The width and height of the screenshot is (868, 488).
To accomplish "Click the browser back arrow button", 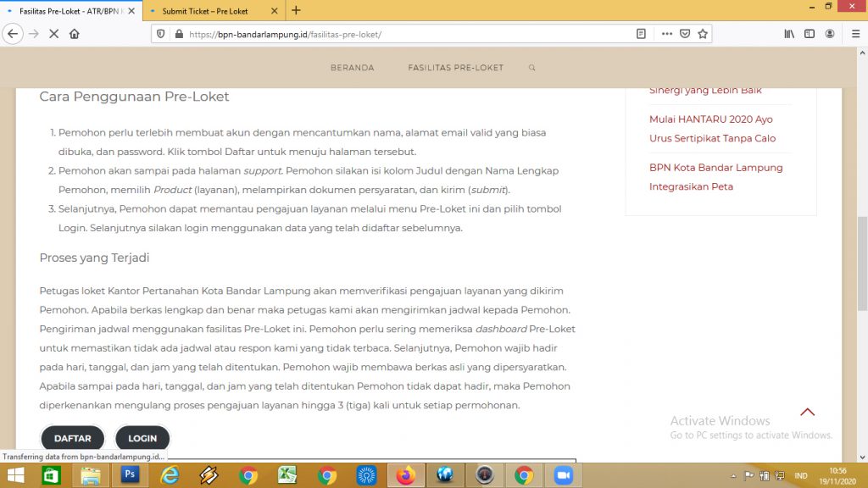I will (x=12, y=34).
